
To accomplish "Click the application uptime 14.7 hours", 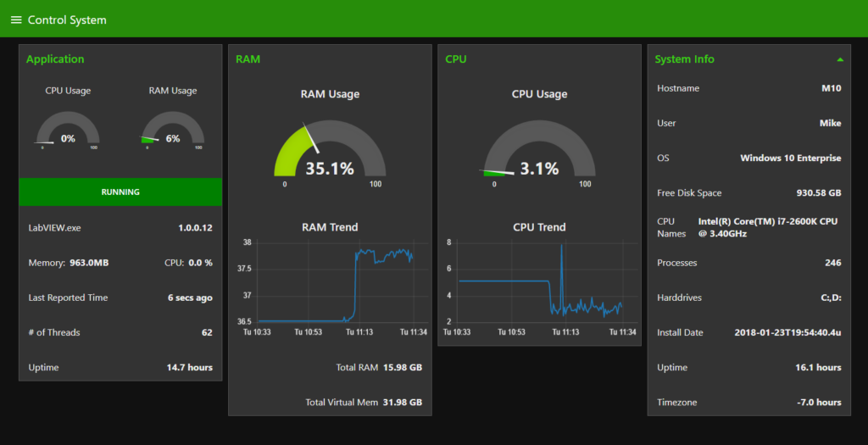I will point(190,368).
